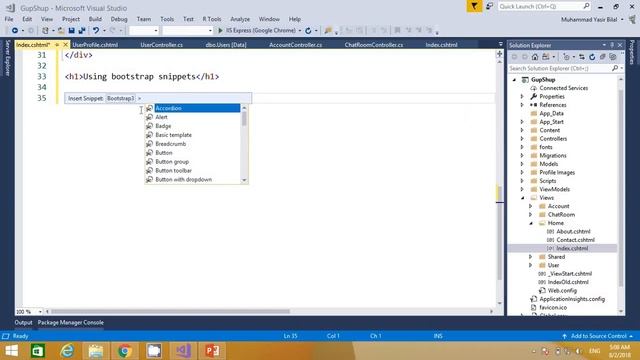This screenshot has height=360, width=640.
Task: Click the yellow notifications filter icon
Action: click(x=474, y=7)
